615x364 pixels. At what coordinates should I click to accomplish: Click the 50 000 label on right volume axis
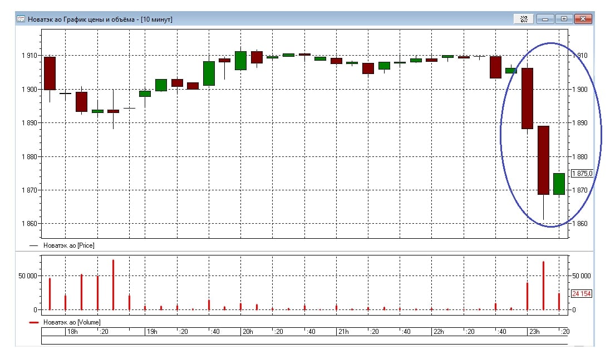(x=581, y=276)
